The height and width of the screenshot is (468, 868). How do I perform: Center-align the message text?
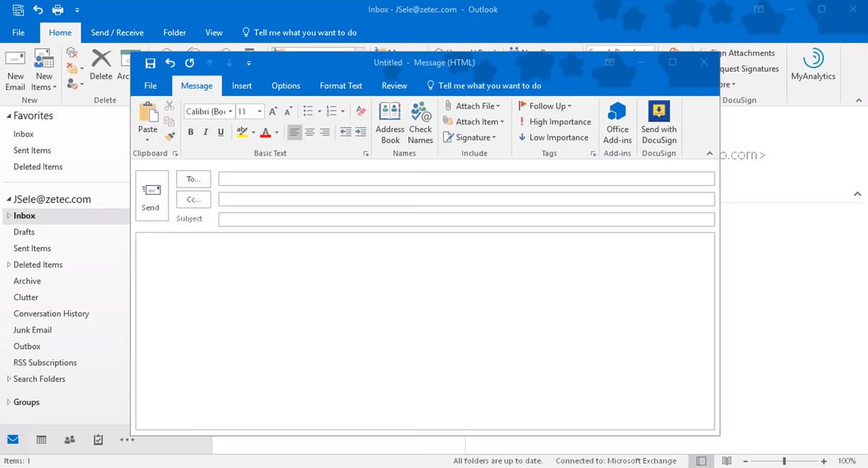[310, 132]
